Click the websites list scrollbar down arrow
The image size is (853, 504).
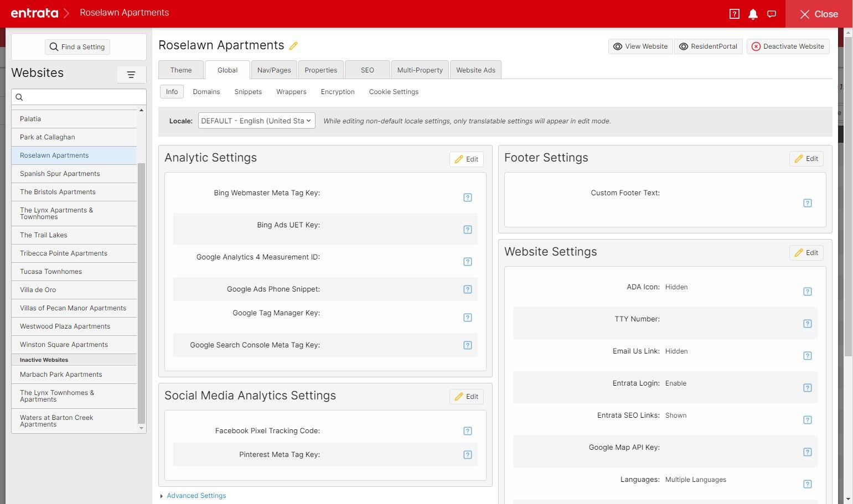coord(141,428)
